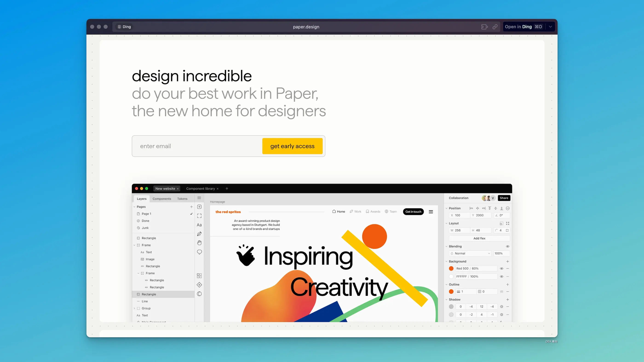Click the component/instance tool icon

pyautogui.click(x=199, y=285)
